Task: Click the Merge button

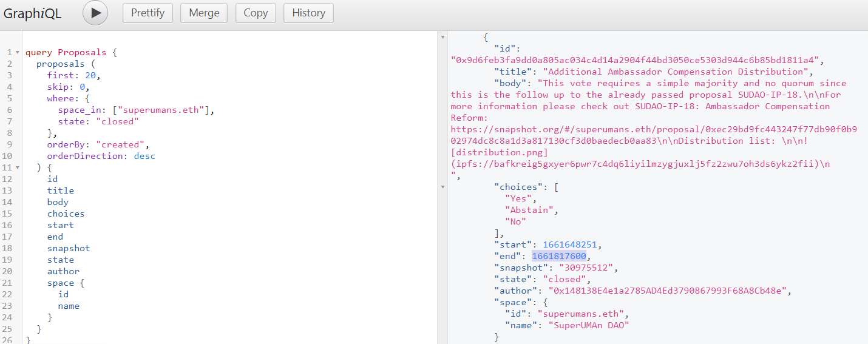Action: pos(204,13)
